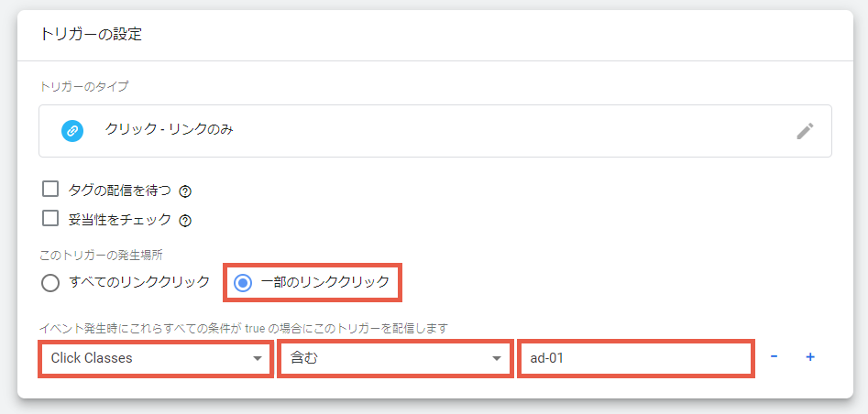The height and width of the screenshot is (414, 868).
Task: Enable the タグの配信を待つ checkbox
Action: coord(50,190)
